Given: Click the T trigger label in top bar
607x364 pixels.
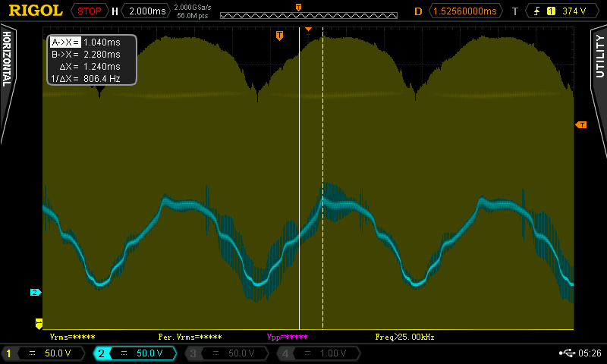Looking at the screenshot, I should [515, 11].
